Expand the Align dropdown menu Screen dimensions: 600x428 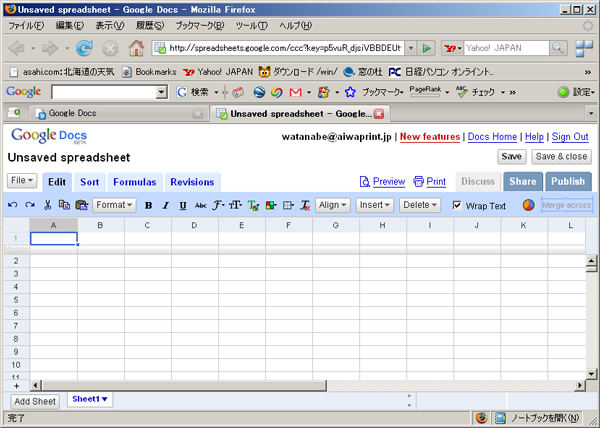331,205
